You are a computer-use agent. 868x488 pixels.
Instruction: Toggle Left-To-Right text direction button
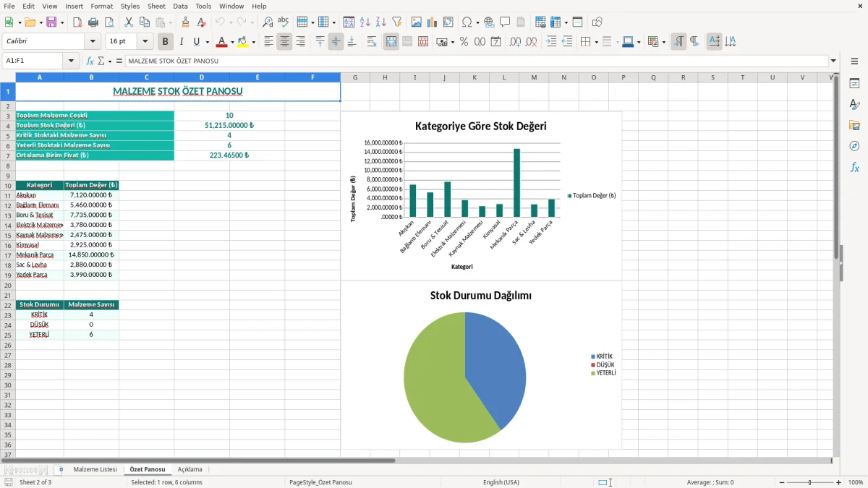(x=678, y=42)
